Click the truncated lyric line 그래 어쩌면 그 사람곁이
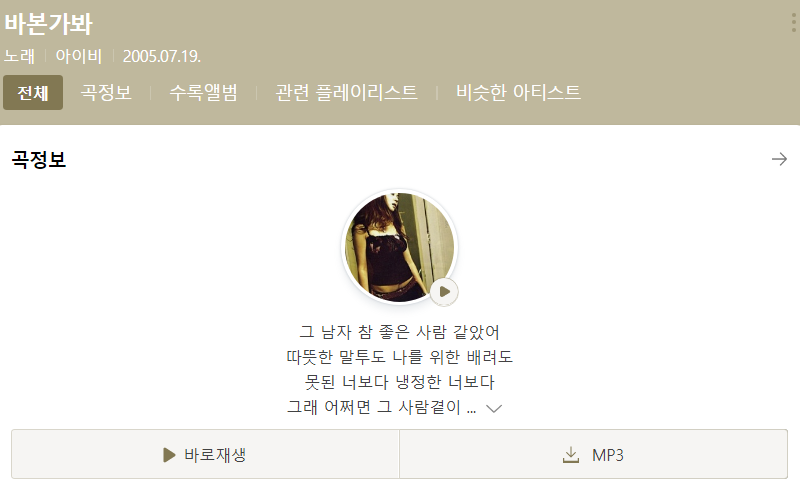 pyautogui.click(x=382, y=407)
